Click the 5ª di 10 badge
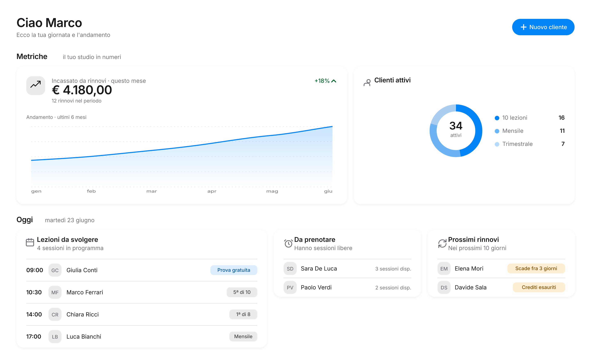Image resolution: width=591 pixels, height=364 pixels. tap(242, 292)
